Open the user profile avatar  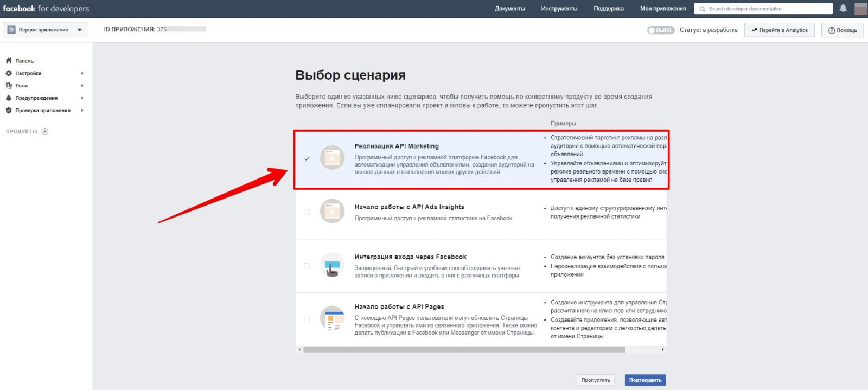pyautogui.click(x=861, y=9)
